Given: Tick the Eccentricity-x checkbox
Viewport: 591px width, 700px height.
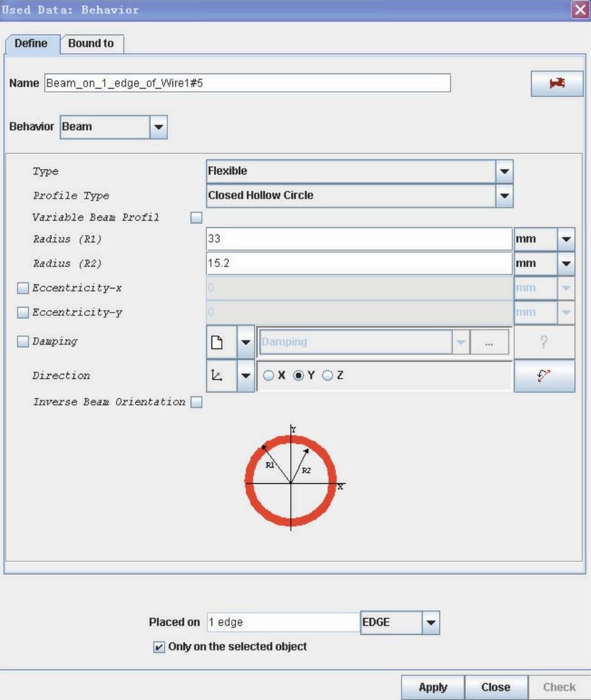Looking at the screenshot, I should (x=23, y=288).
